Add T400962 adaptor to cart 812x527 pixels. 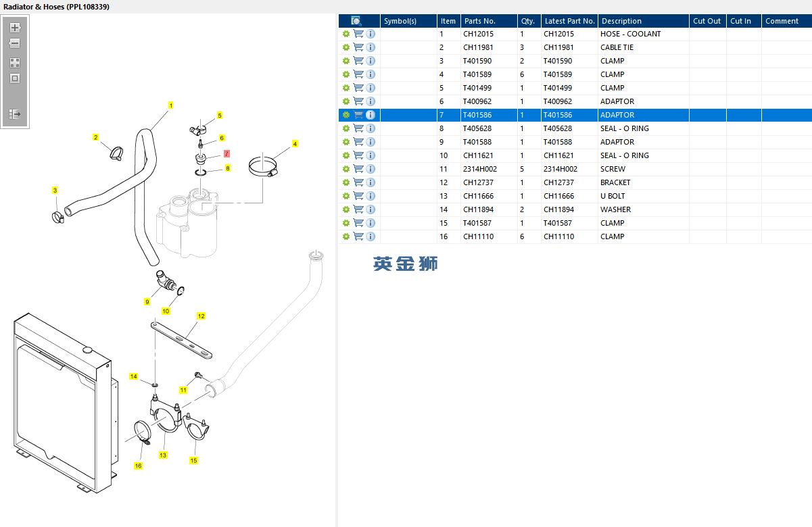358,101
